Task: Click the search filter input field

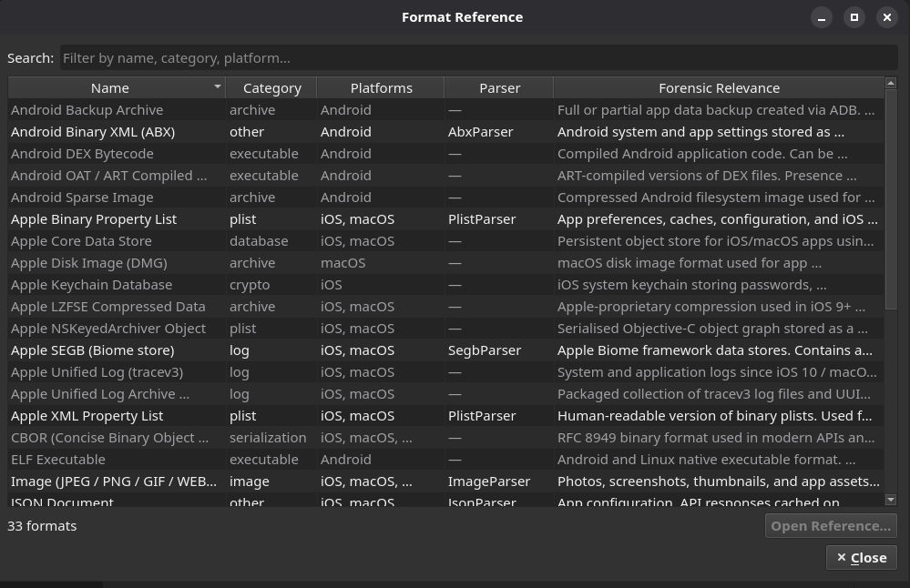Action: [x=479, y=58]
